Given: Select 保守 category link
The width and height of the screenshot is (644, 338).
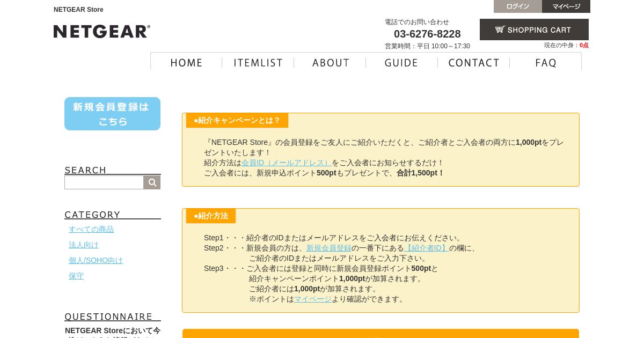Looking at the screenshot, I should pyautogui.click(x=76, y=276).
